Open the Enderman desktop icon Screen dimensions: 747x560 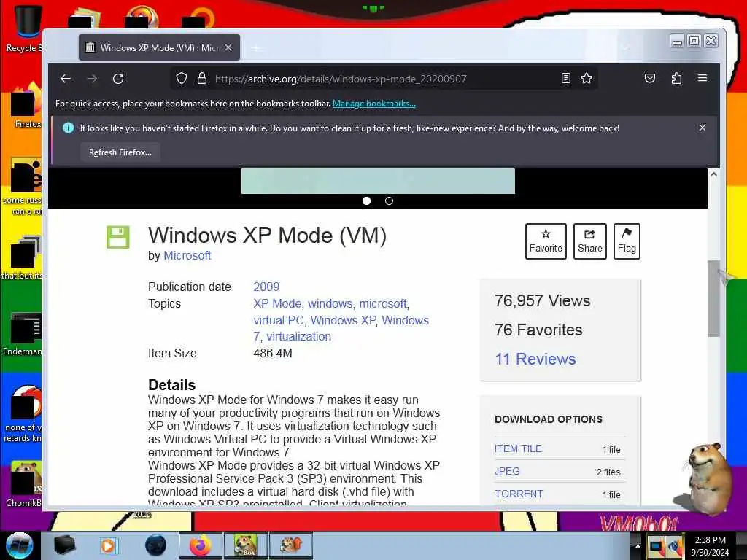point(23,334)
